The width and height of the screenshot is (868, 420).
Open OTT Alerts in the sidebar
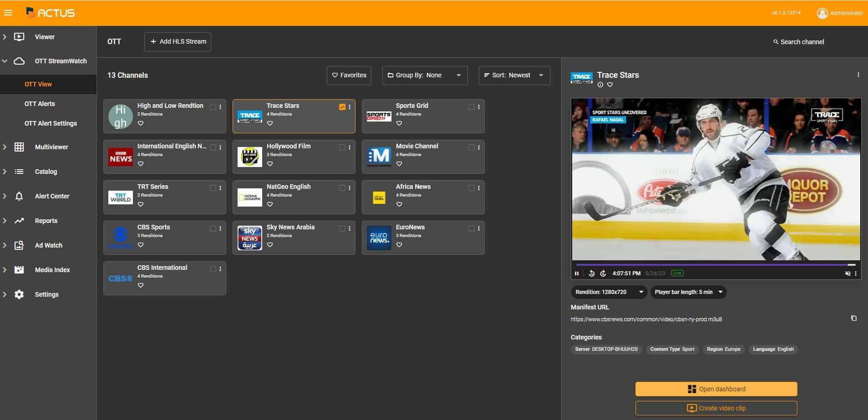pos(40,104)
